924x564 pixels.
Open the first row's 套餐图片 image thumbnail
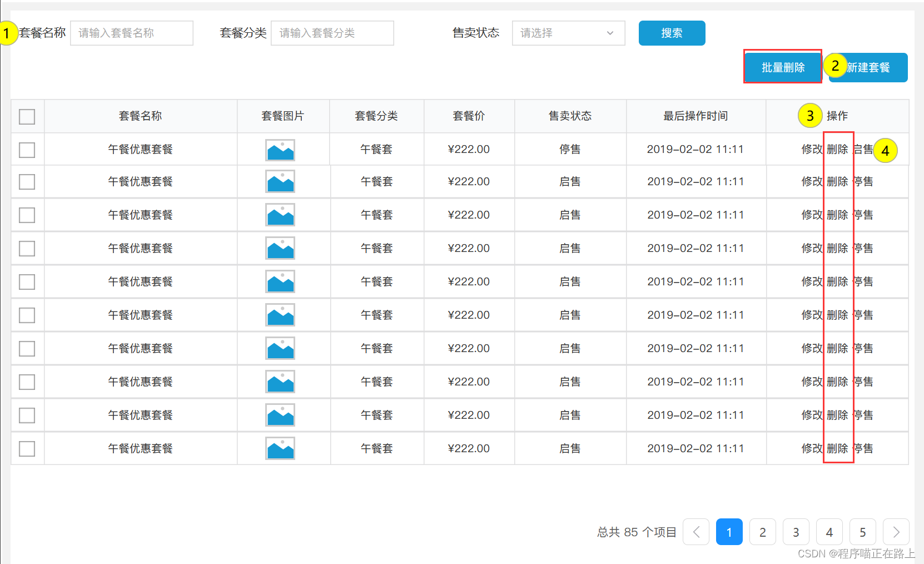coord(280,149)
